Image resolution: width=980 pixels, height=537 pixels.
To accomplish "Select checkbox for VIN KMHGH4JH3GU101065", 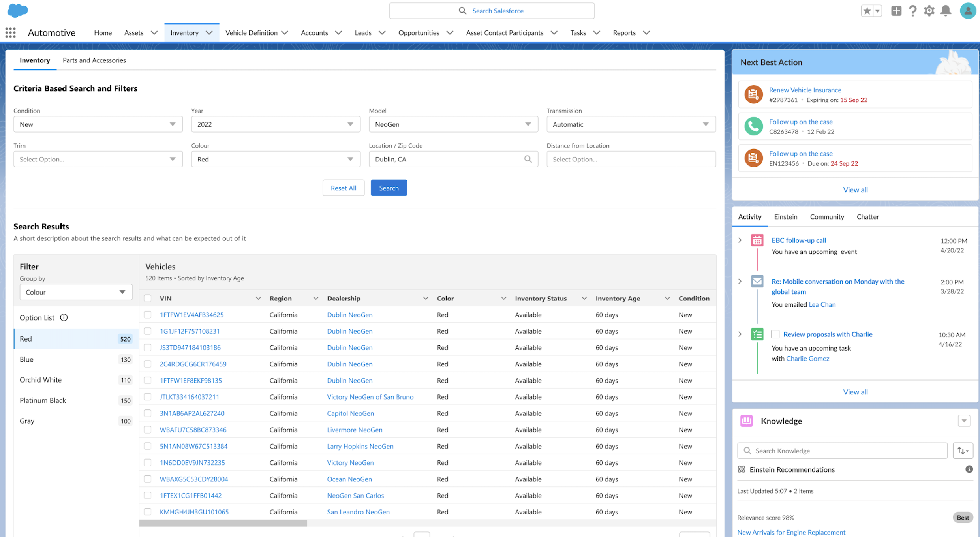I will 148,511.
